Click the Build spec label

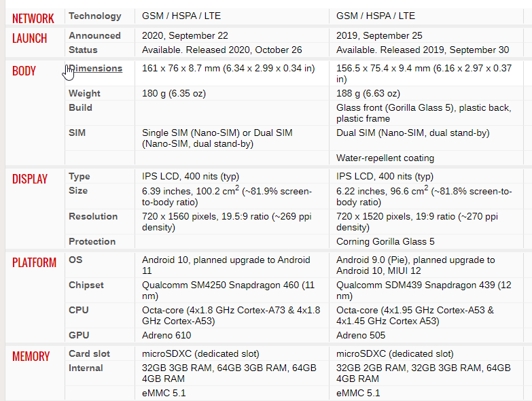coord(80,107)
